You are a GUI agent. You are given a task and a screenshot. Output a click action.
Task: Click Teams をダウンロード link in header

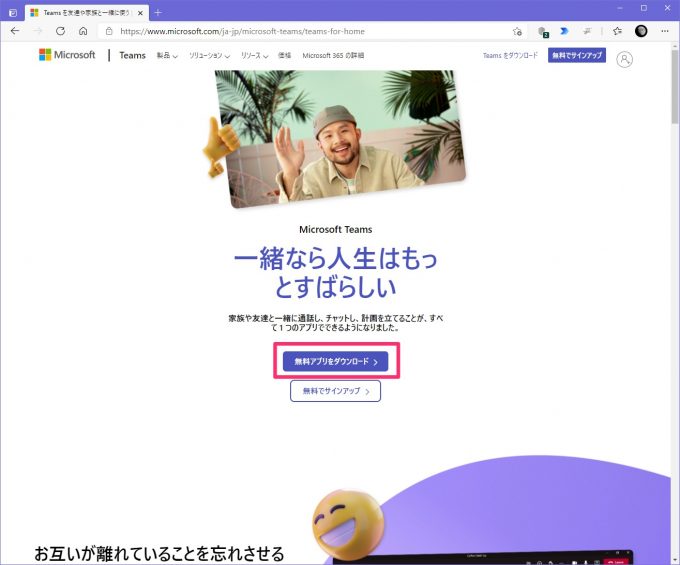click(510, 56)
